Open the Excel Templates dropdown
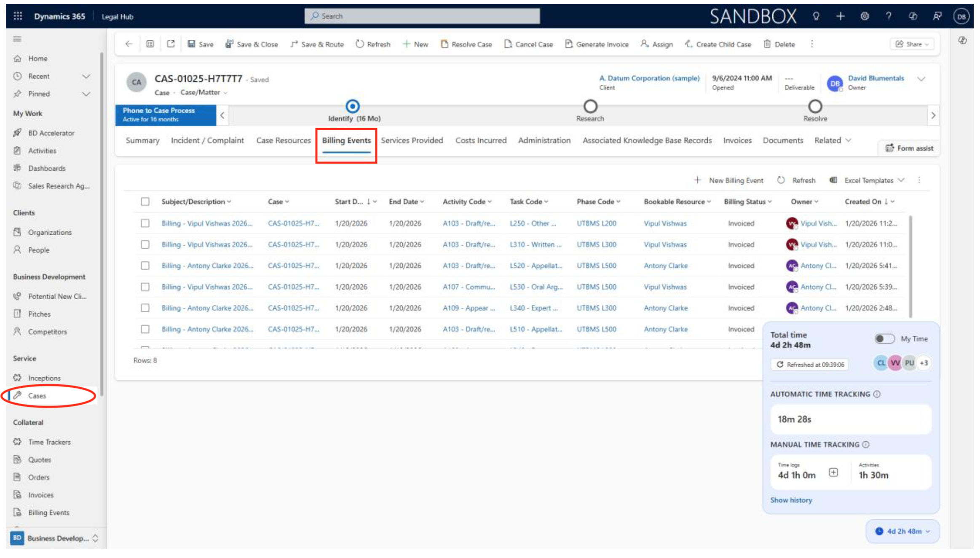 pyautogui.click(x=869, y=180)
